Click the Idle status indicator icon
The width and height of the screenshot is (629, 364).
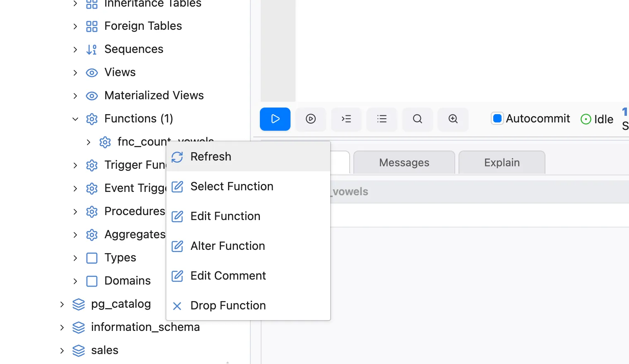point(586,119)
